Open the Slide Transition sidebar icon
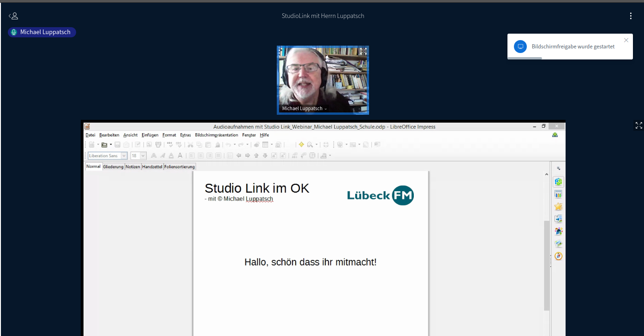The height and width of the screenshot is (336, 644). [x=558, y=219]
